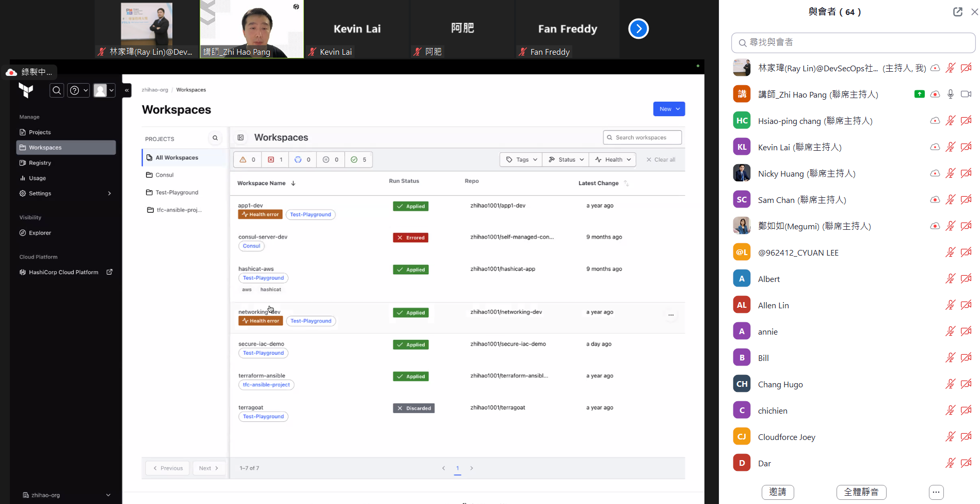Click the 全體靜音 mute all button
Screen dimensions: 980x504
(861, 492)
